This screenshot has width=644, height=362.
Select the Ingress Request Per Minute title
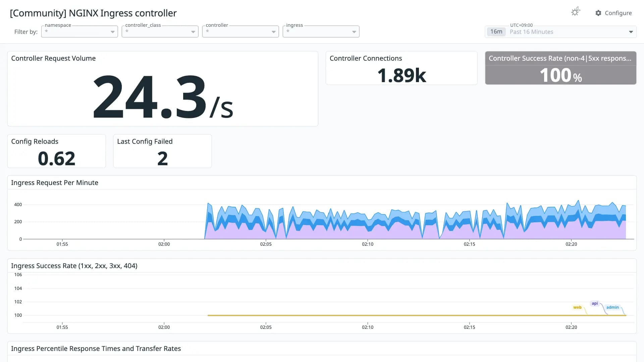click(x=55, y=183)
